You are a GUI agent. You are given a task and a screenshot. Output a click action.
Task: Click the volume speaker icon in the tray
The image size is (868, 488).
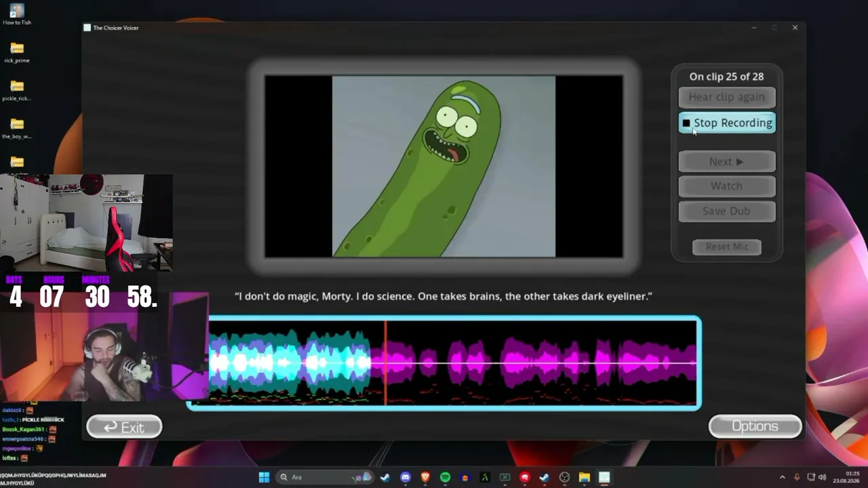822,477
